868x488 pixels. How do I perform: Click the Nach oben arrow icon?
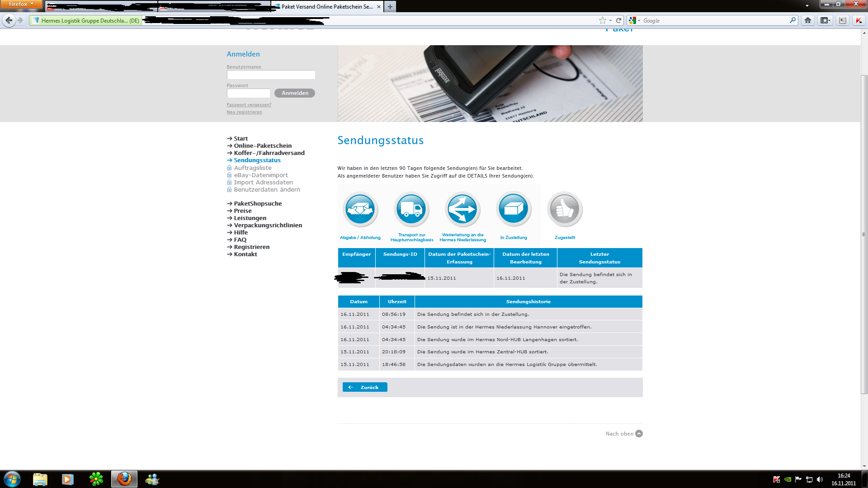click(x=639, y=434)
